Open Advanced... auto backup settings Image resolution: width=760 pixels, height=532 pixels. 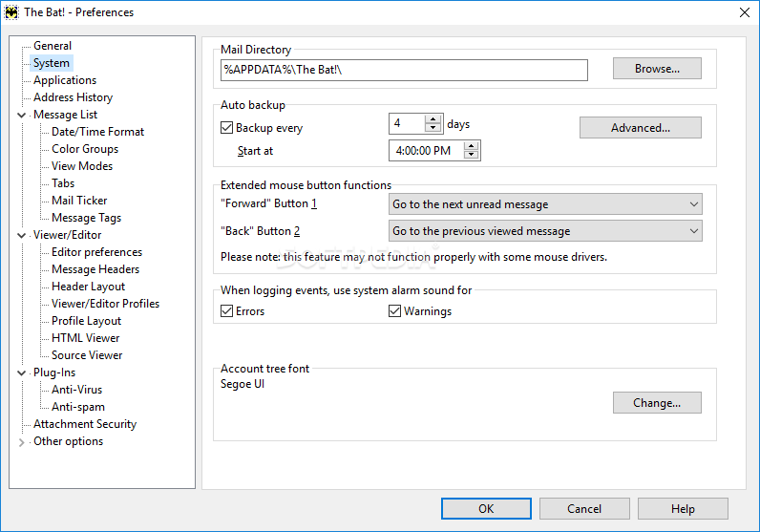641,128
